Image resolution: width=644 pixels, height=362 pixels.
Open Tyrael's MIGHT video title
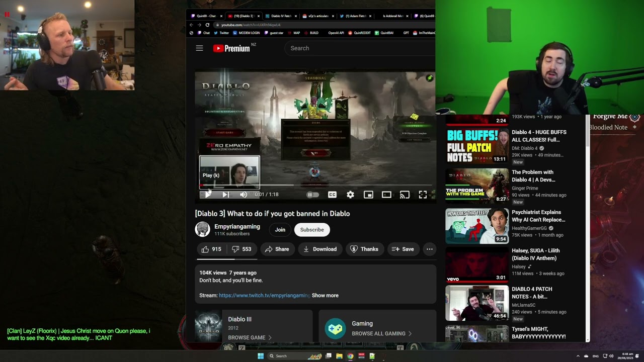pyautogui.click(x=538, y=333)
